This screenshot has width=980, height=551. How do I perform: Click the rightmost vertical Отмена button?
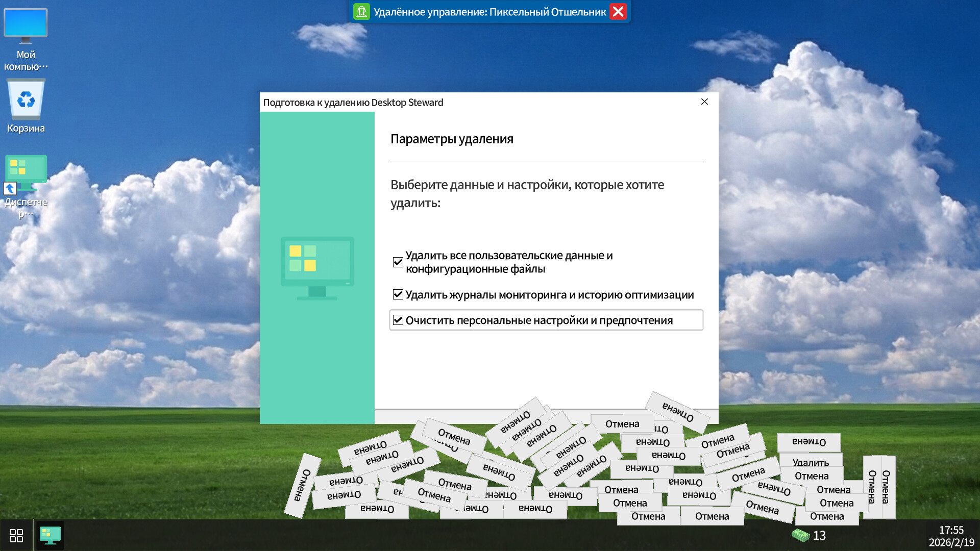[x=887, y=487]
